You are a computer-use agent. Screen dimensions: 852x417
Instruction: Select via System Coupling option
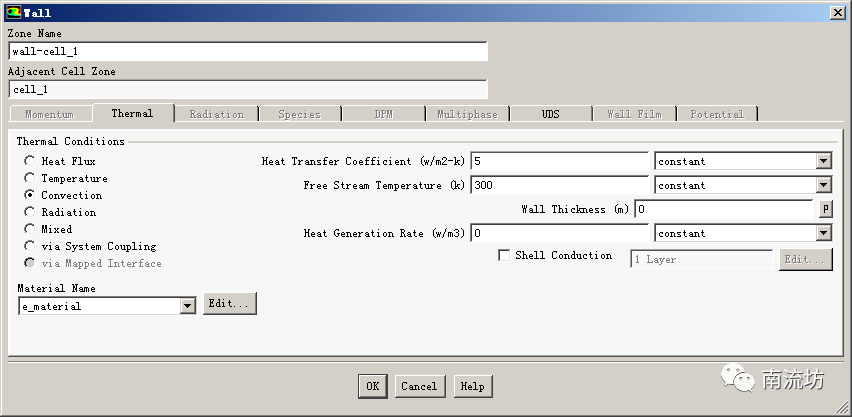pyautogui.click(x=30, y=246)
